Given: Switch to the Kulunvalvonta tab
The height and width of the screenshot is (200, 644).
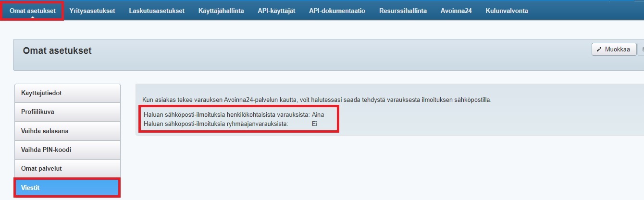Looking at the screenshot, I should tap(507, 11).
